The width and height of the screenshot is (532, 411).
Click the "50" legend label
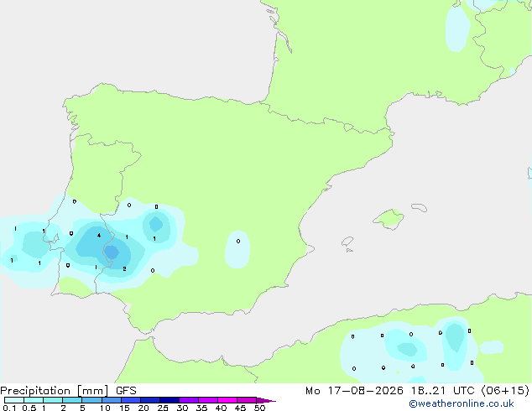click(260, 408)
